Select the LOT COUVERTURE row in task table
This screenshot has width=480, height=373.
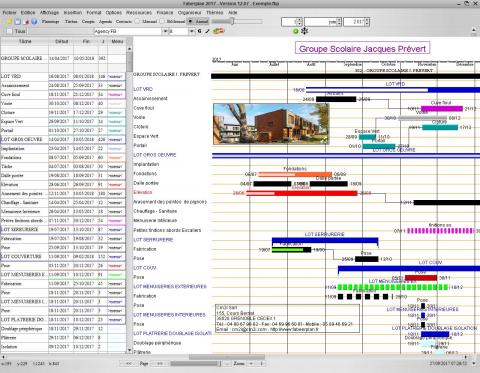(x=63, y=256)
